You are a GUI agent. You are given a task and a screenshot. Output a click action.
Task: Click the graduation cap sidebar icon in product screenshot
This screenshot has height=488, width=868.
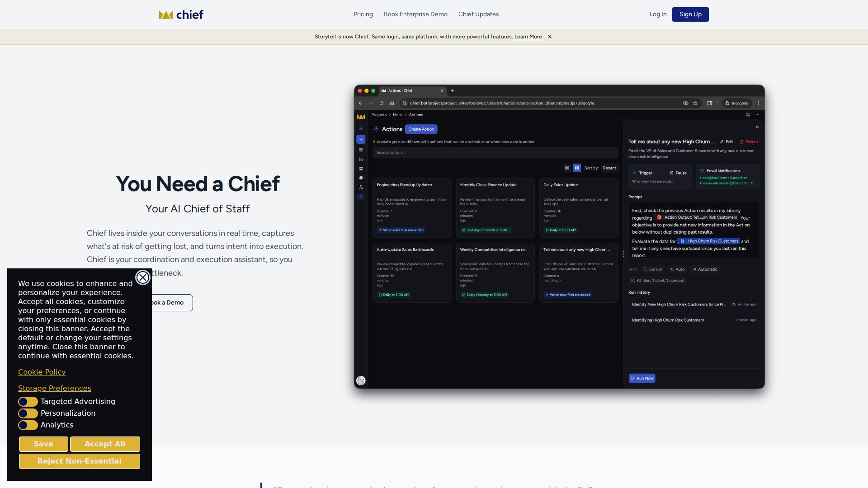tap(361, 178)
